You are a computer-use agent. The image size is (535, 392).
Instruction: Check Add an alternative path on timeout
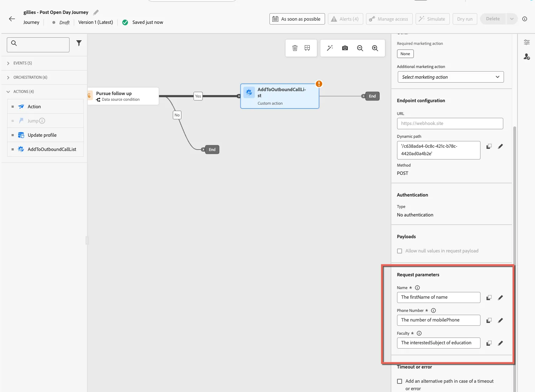pos(400,381)
